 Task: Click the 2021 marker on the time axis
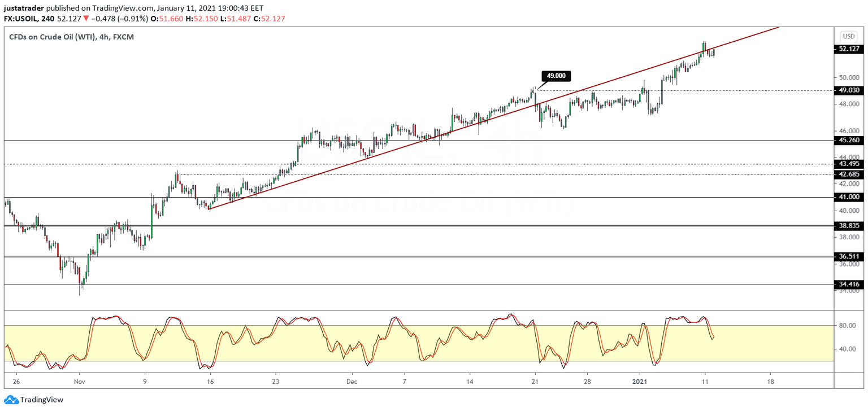[x=641, y=382]
